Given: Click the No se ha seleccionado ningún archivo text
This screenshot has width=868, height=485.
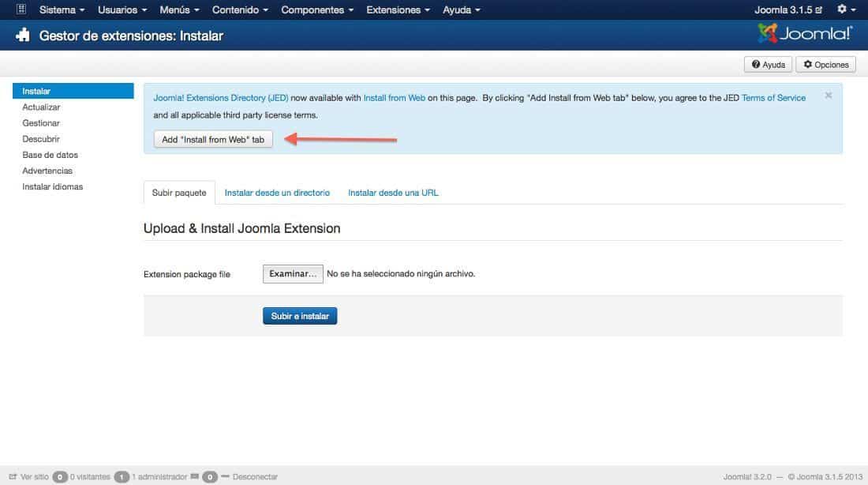Looking at the screenshot, I should coord(401,274).
